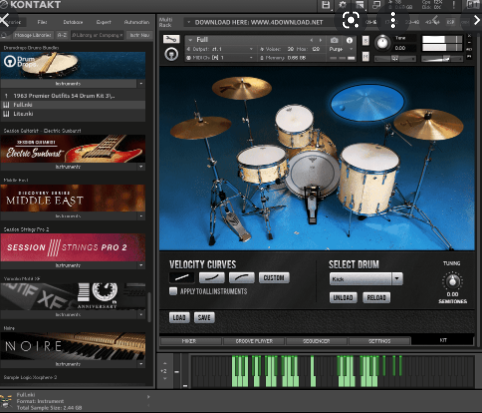Screen dimensions: 482x413
Task: Switch to the Expert browser tab
Action: click(x=104, y=22)
